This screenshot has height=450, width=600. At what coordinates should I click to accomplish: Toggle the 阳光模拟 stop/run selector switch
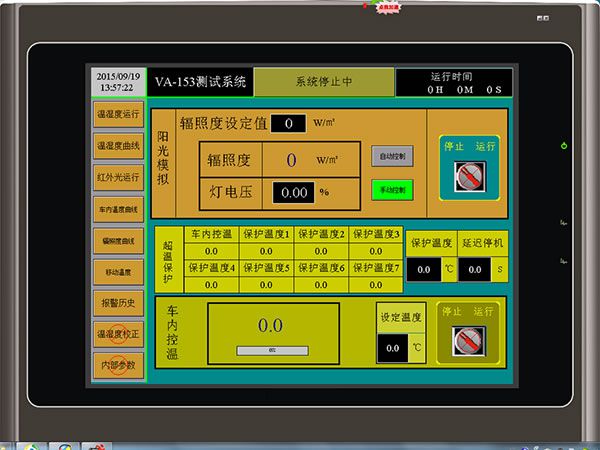[470, 176]
